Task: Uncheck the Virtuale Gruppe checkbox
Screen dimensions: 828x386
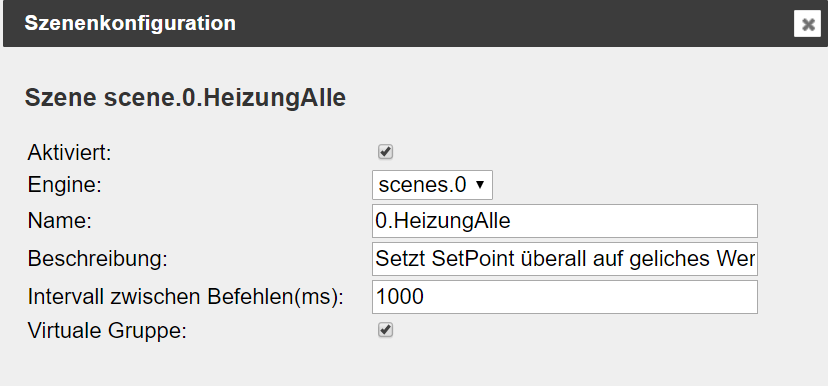Action: pyautogui.click(x=385, y=330)
